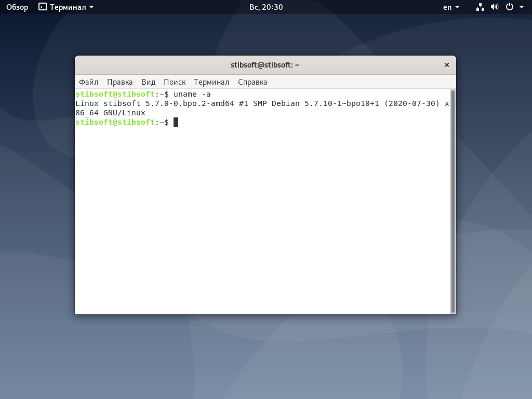Open the clock and calendar panel

(266, 7)
